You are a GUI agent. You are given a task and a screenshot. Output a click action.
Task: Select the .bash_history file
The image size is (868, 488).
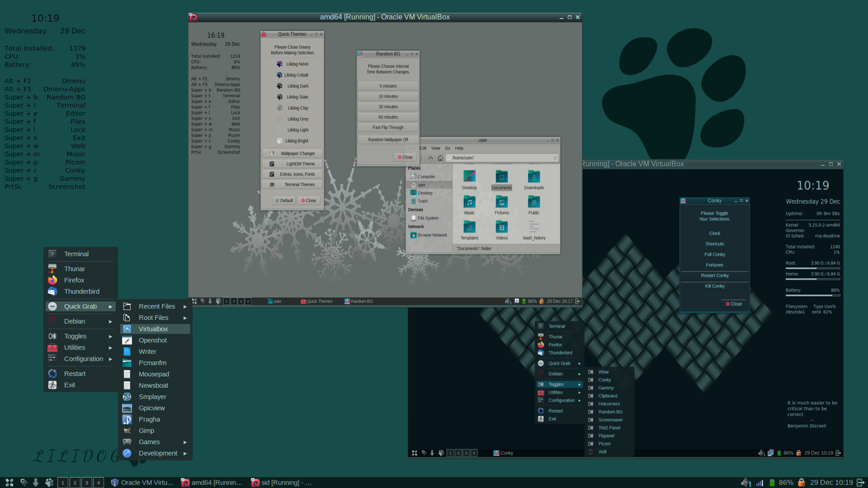pos(534,230)
